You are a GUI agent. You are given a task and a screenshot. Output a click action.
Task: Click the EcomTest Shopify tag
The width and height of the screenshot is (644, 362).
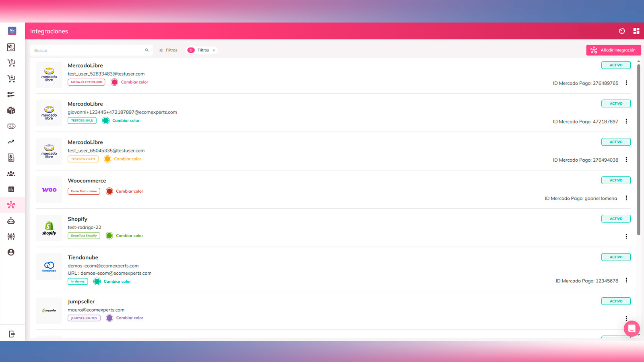[x=84, y=236]
